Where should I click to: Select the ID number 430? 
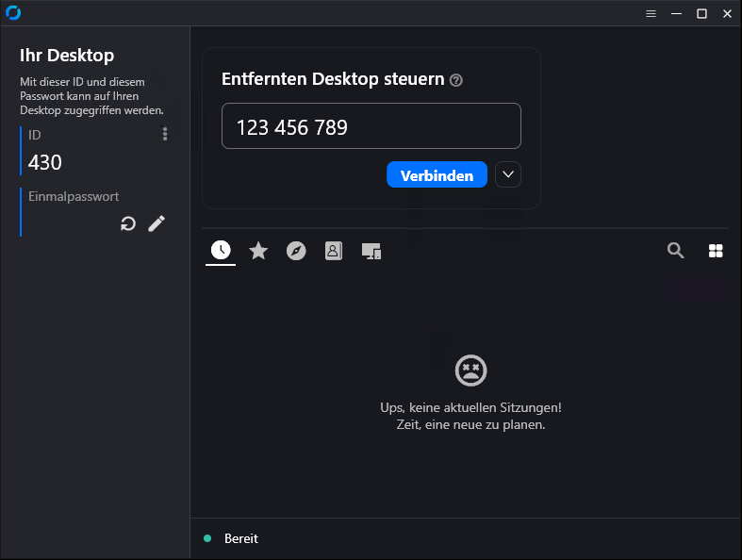tap(45, 162)
